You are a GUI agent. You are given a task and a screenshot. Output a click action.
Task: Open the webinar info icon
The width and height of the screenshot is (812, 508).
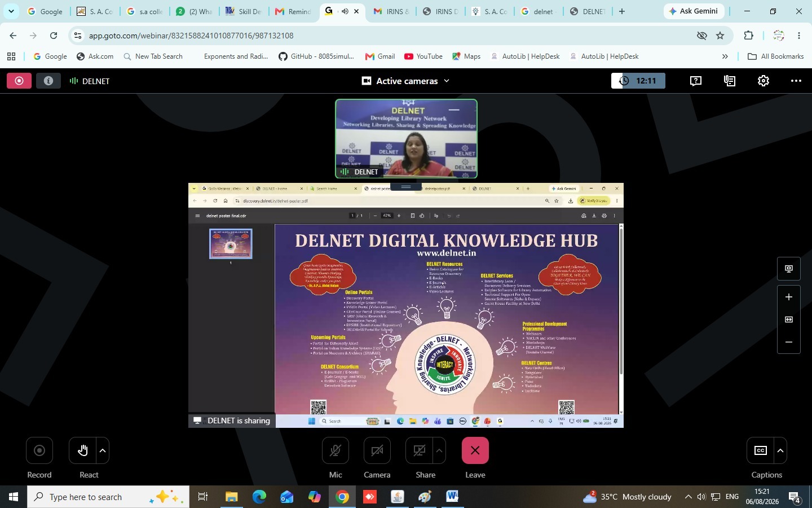[48, 81]
